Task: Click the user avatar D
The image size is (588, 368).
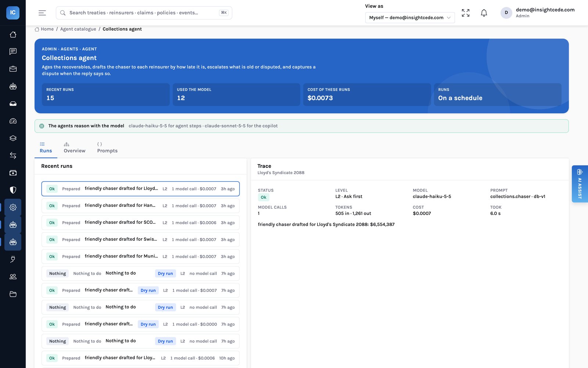Action: (506, 13)
